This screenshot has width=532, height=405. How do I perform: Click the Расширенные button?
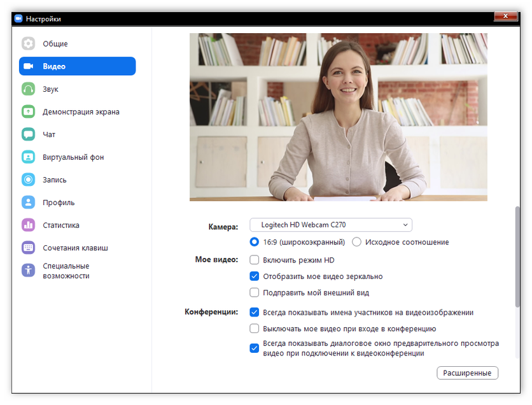467,373
